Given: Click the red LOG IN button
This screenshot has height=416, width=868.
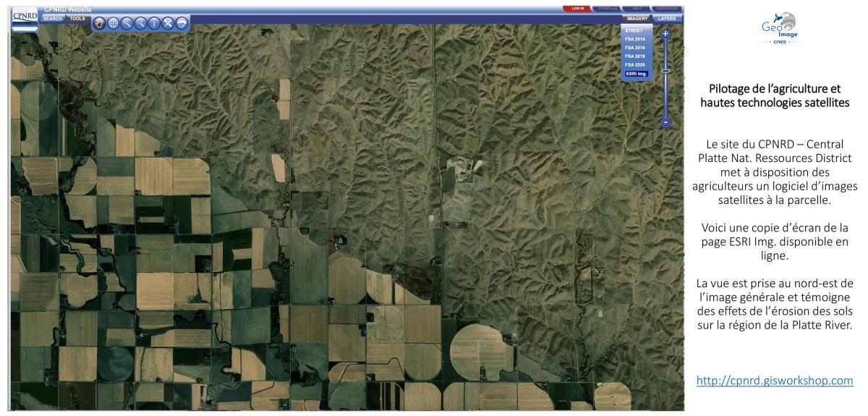Looking at the screenshot, I should pos(576,8).
